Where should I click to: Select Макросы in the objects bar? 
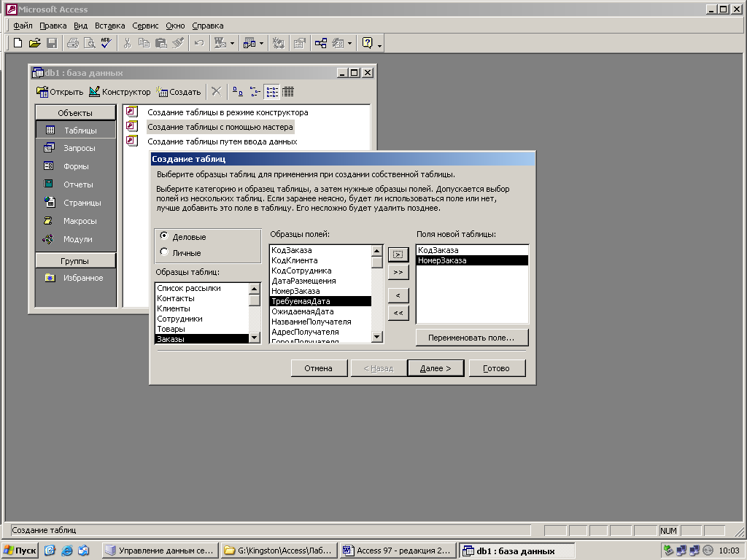(76, 221)
